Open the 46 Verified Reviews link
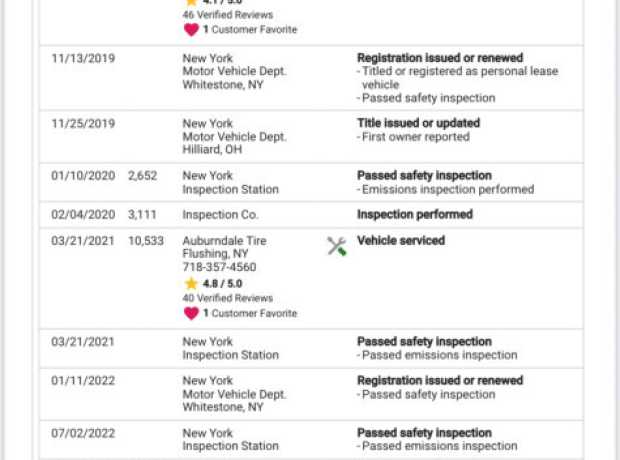620x460 pixels. [228, 15]
